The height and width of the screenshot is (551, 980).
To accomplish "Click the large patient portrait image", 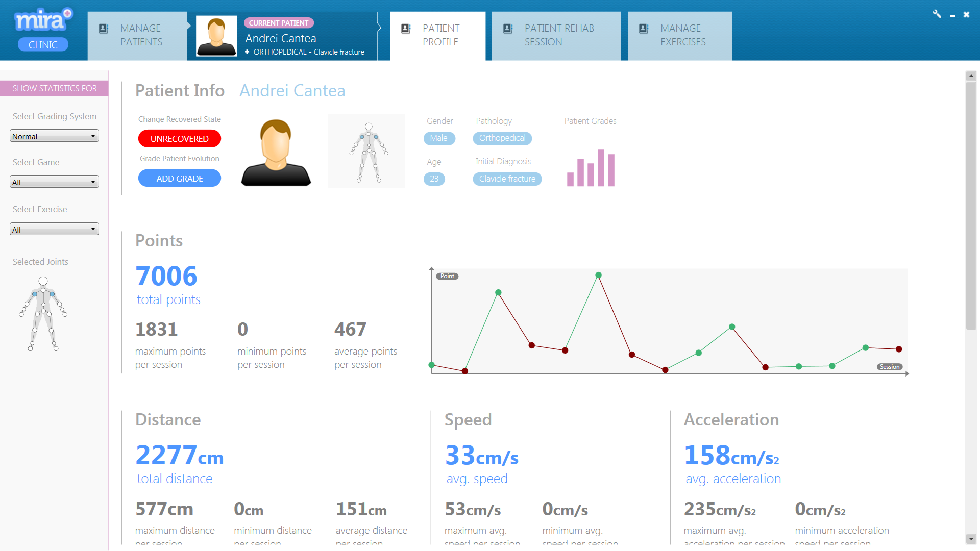I will click(276, 152).
